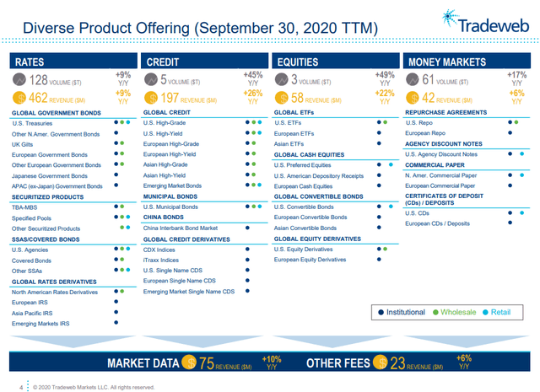Click the OTHER FEES label in bottom bar
The height and width of the screenshot is (392, 540).
[337, 363]
